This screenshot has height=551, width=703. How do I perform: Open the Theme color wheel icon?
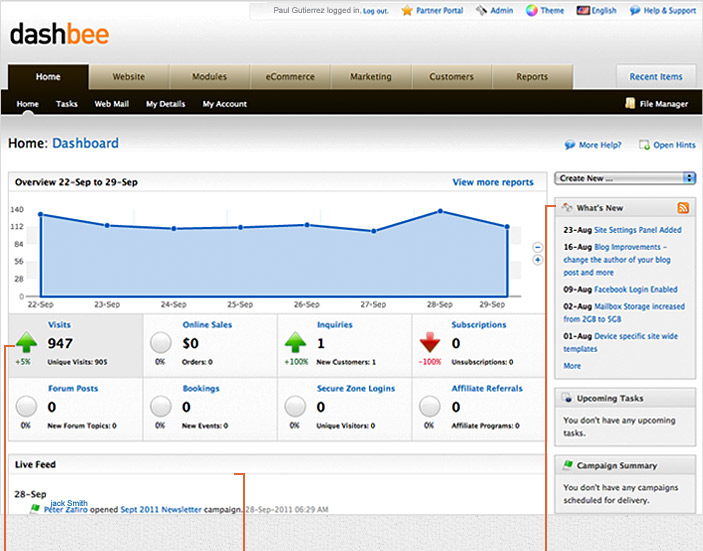pos(531,10)
